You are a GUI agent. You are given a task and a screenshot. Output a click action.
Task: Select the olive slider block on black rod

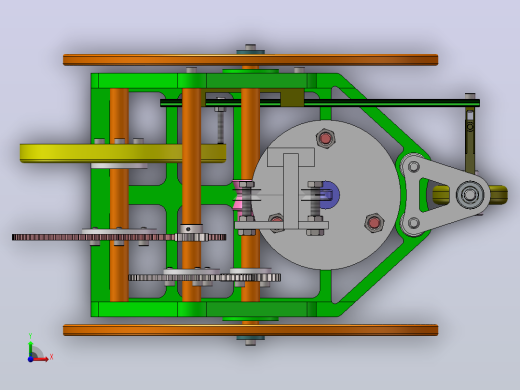292,99
